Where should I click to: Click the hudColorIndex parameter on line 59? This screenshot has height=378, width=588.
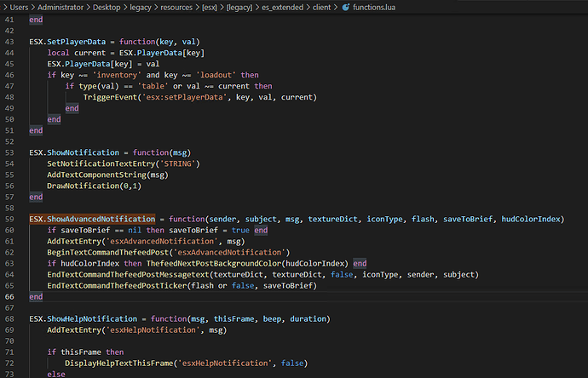tap(531, 219)
